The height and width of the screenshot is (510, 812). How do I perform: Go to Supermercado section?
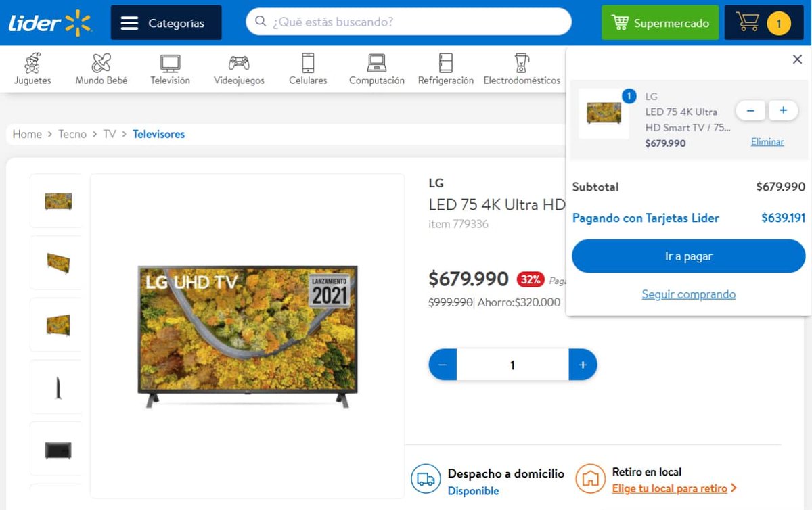[x=660, y=23]
